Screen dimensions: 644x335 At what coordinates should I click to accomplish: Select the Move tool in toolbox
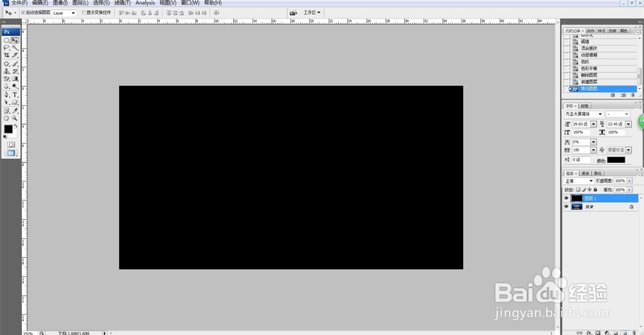pos(15,41)
